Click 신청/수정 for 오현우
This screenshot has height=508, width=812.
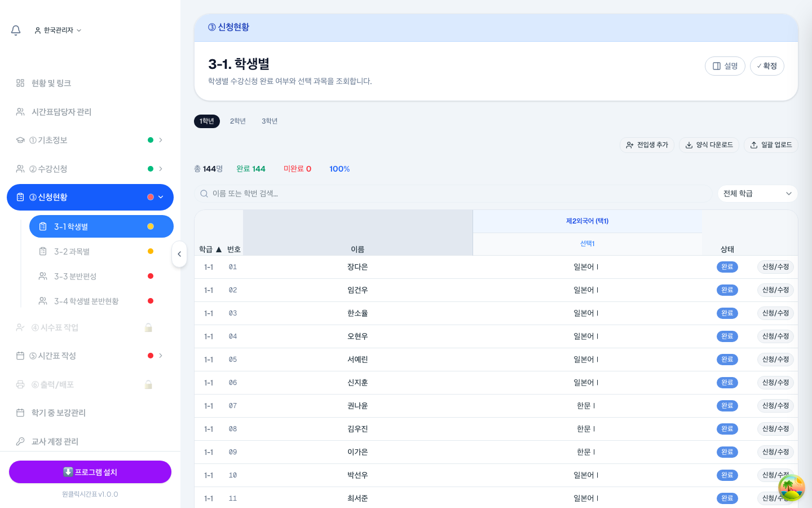pyautogui.click(x=775, y=336)
